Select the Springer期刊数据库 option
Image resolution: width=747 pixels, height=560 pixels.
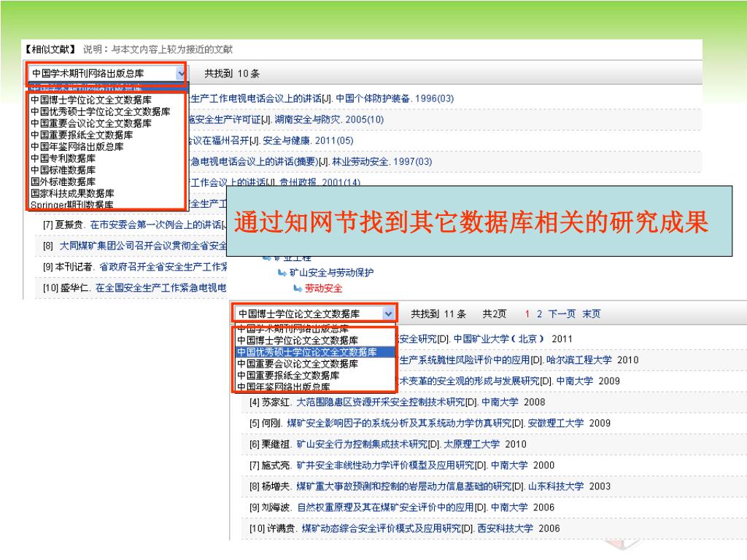[x=72, y=205]
